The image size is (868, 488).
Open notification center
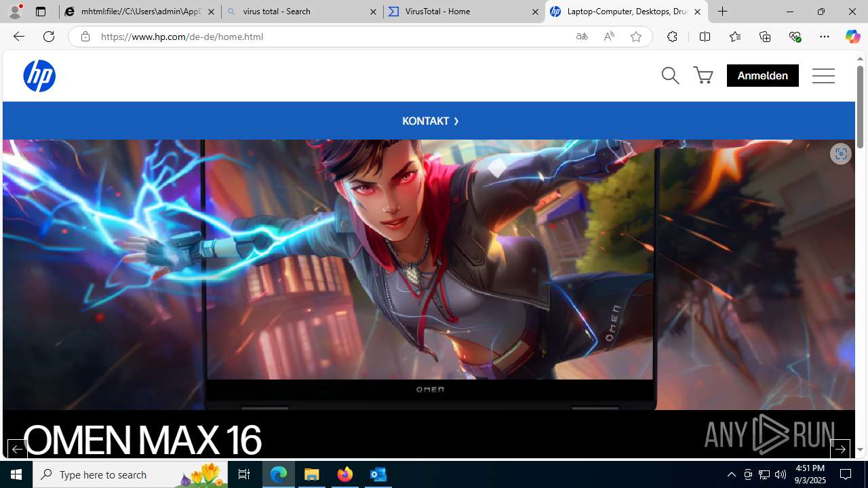[x=846, y=474]
